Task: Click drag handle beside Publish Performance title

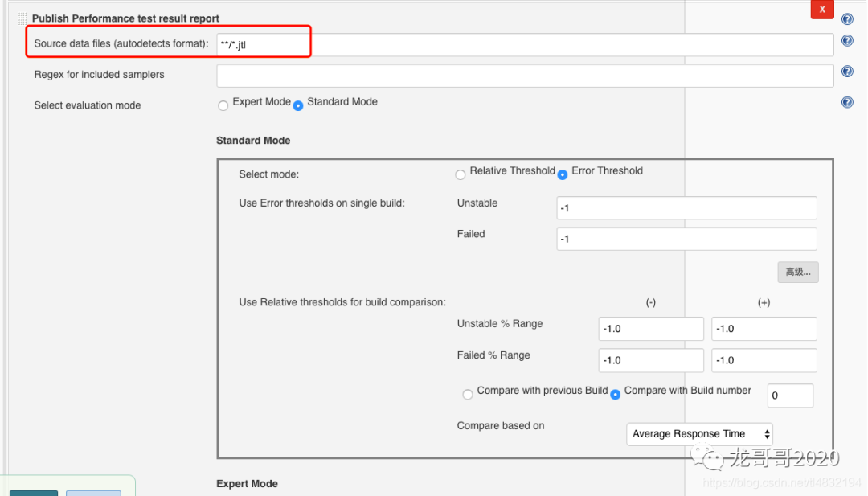Action: pos(22,18)
